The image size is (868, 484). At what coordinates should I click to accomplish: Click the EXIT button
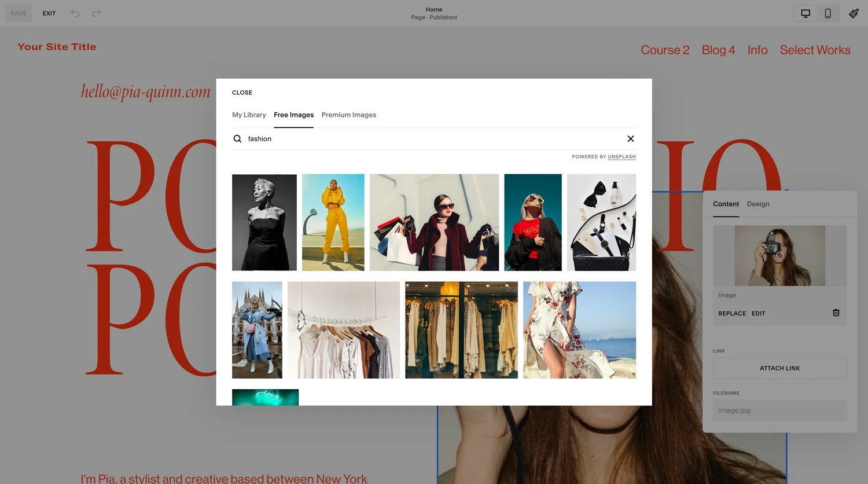49,13
